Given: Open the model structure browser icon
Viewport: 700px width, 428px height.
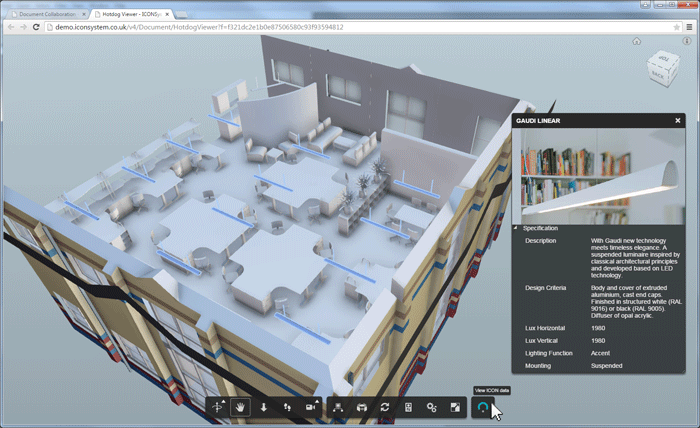Looking at the screenshot, I should click(338, 407).
